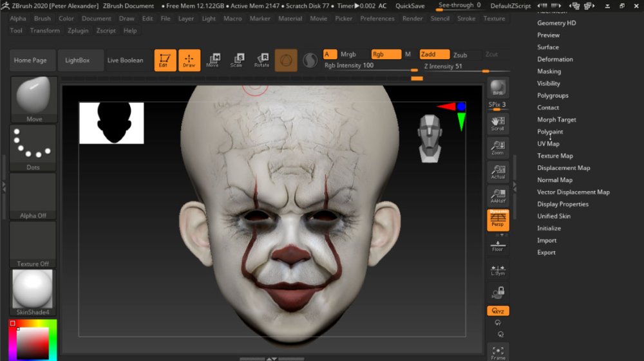Open the Texture Off slot
This screenshot has height=361, width=644.
pos(33,245)
